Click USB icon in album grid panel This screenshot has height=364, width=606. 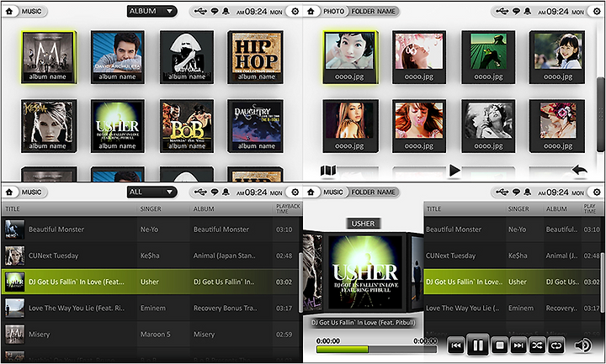(200, 11)
